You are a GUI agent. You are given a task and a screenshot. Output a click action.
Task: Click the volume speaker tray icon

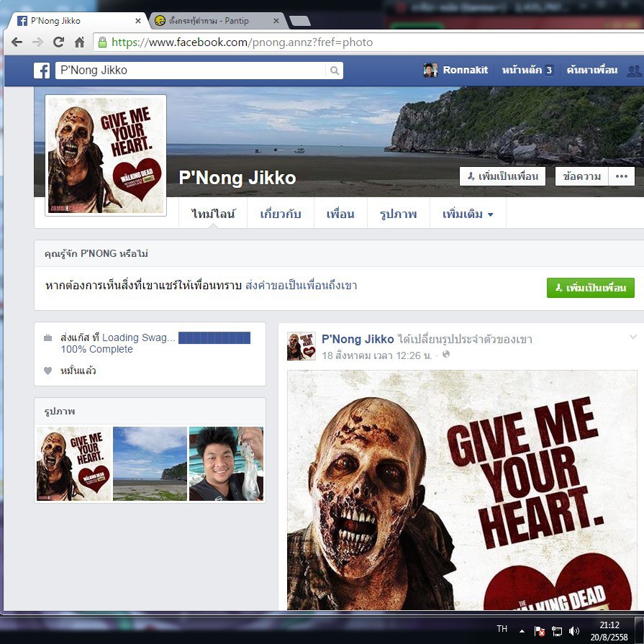click(573, 631)
